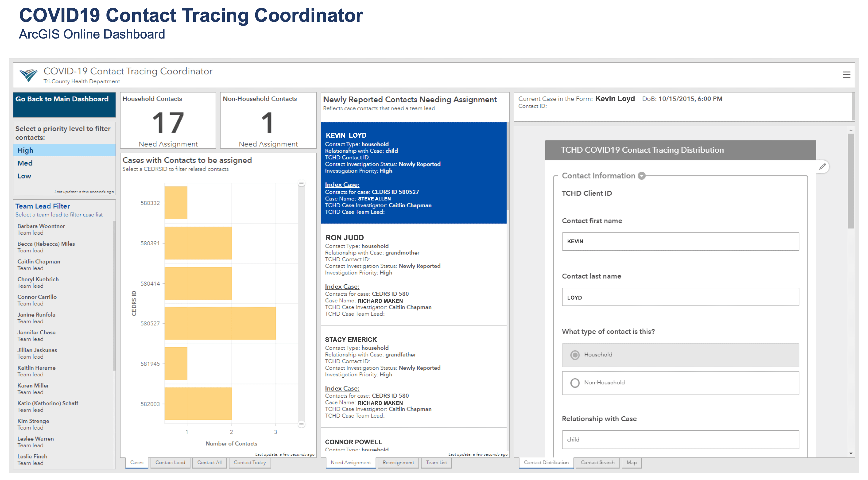Click form scrollbar up arrow
Viewport: 868px width, 480px height.
point(851,130)
